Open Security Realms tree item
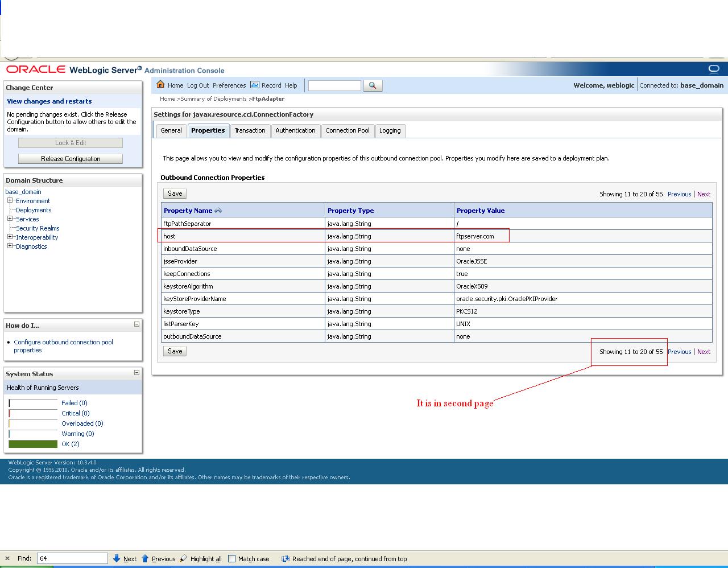Image resolution: width=728 pixels, height=568 pixels. pos(38,228)
